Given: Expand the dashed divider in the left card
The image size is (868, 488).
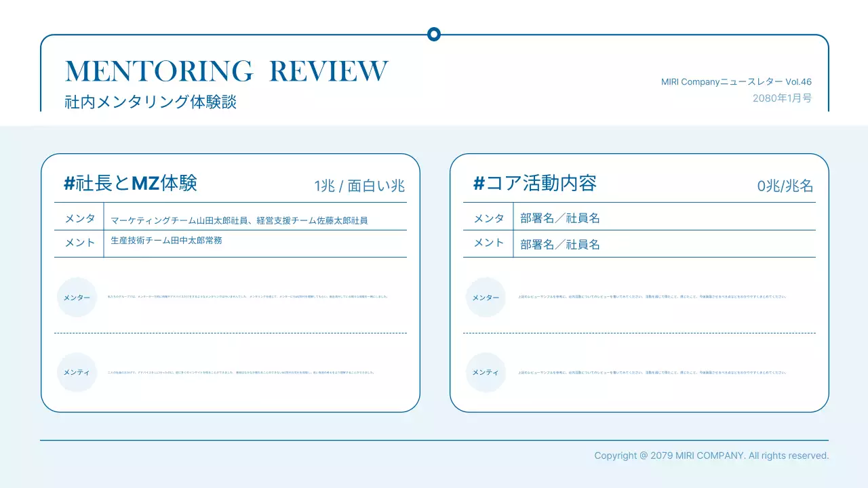Looking at the screenshot, I should 231,334.
